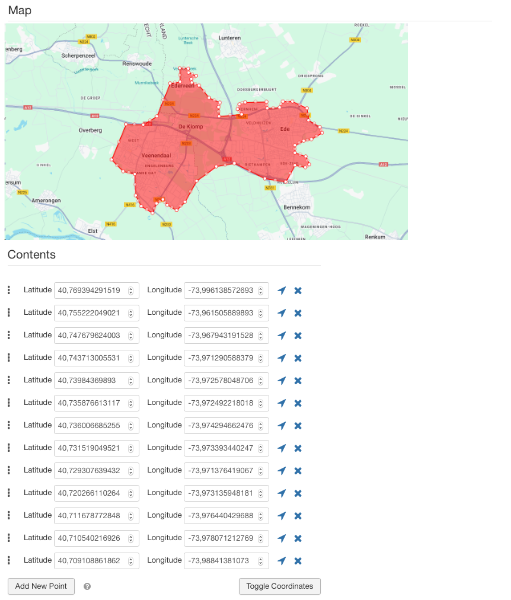Click stepper in longitude field -73,973135948181
Viewport: 511px width, 600px height.
coord(261,493)
